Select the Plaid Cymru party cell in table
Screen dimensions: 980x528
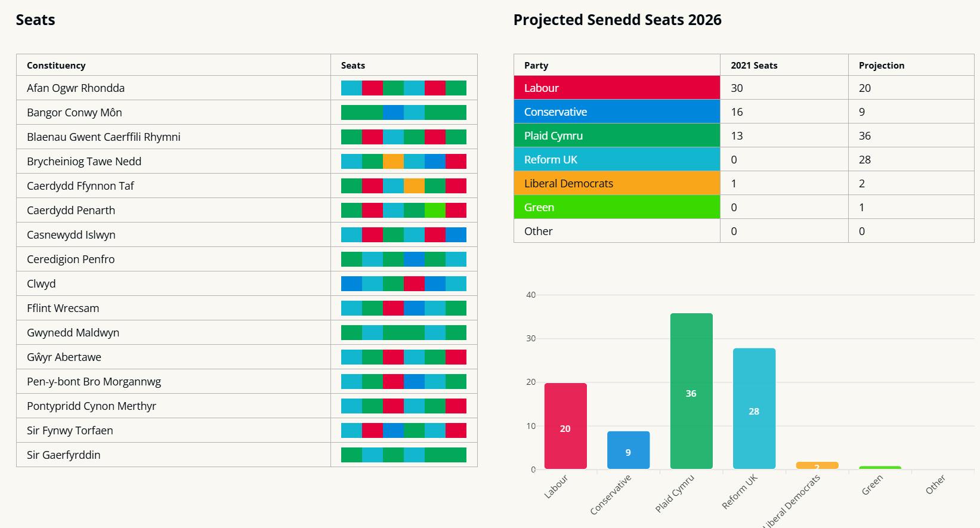pyautogui.click(x=617, y=135)
